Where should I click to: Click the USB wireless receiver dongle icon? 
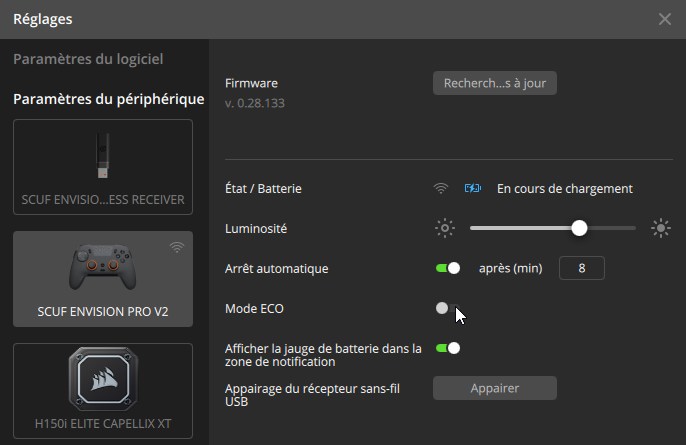coord(102,154)
